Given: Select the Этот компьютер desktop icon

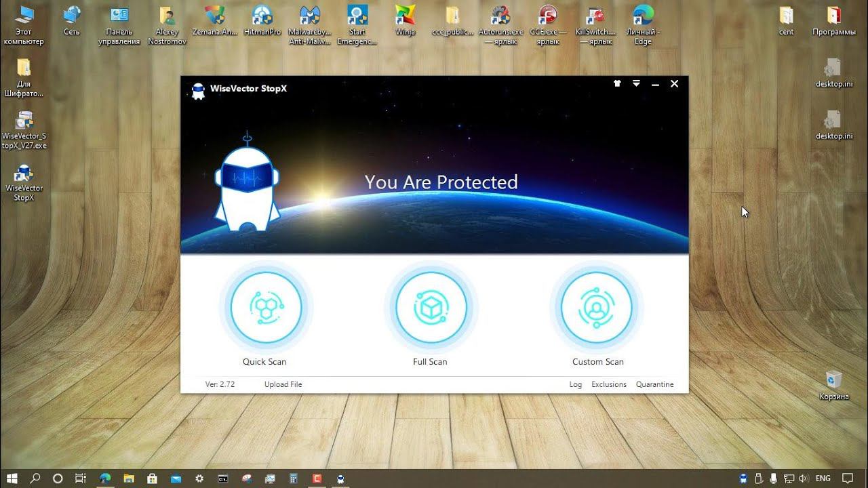Looking at the screenshot, I should tap(24, 26).
